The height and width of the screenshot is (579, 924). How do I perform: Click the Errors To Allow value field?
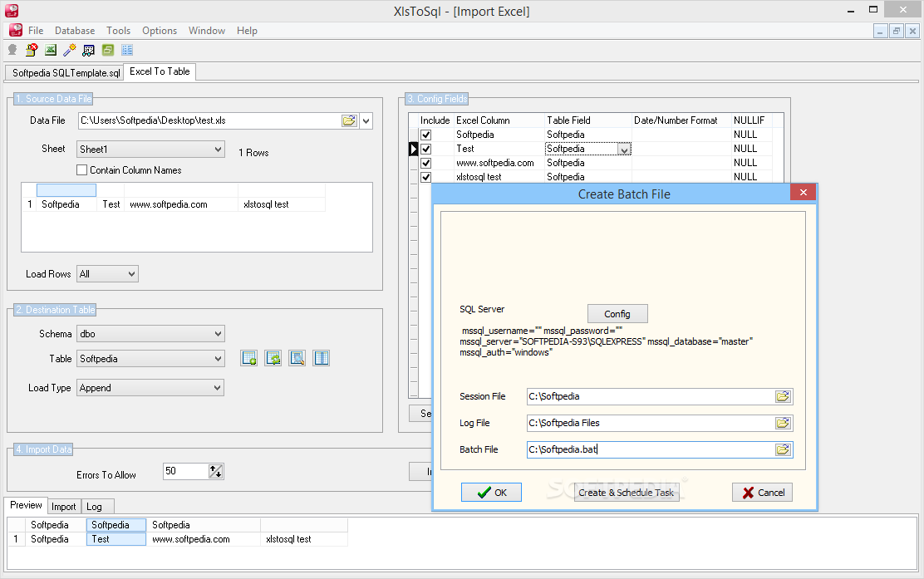[x=185, y=471]
